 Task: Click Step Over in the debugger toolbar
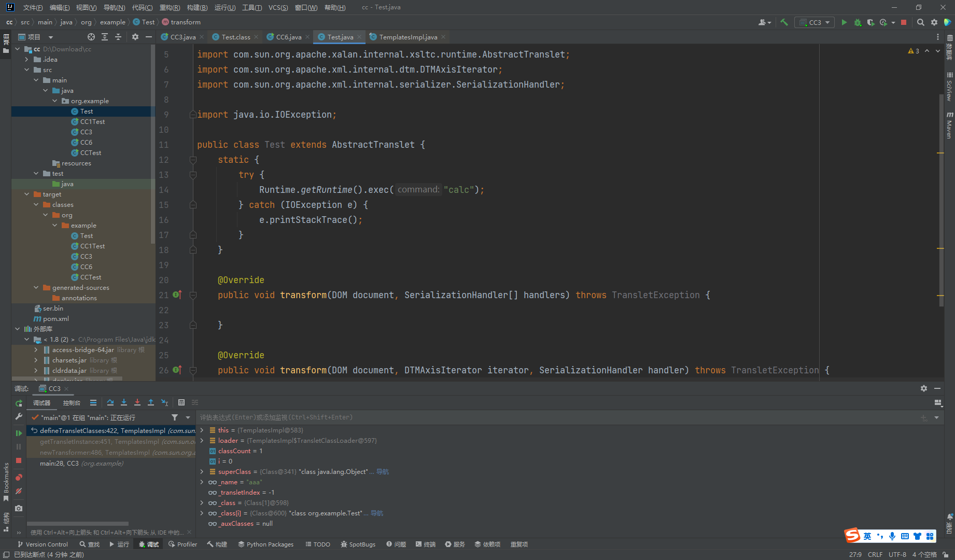pyautogui.click(x=110, y=402)
